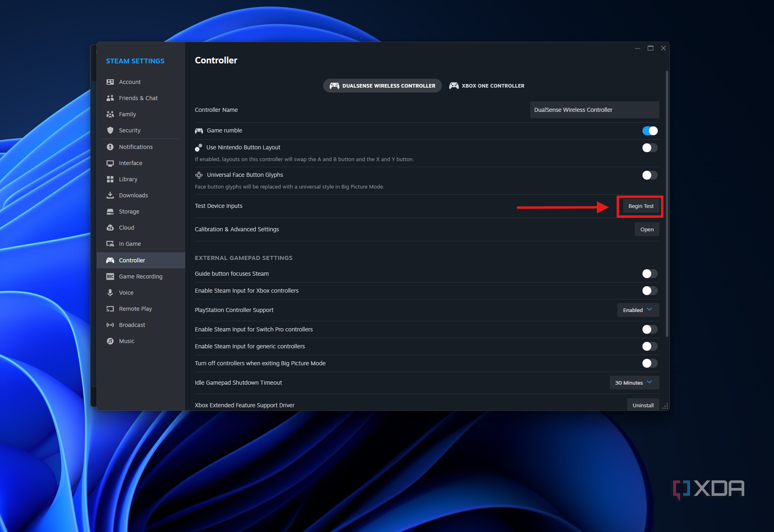This screenshot has width=774, height=532.
Task: Enable Steam Input for Xbox controllers
Action: point(649,291)
